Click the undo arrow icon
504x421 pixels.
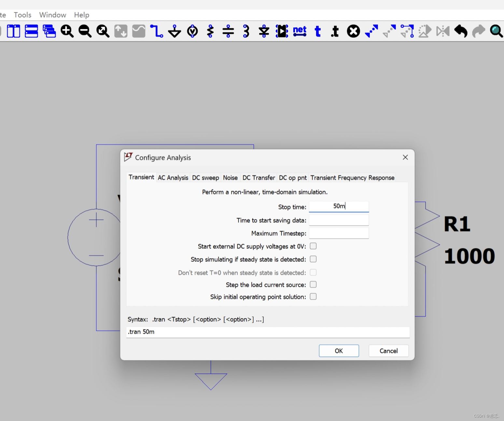click(x=461, y=31)
